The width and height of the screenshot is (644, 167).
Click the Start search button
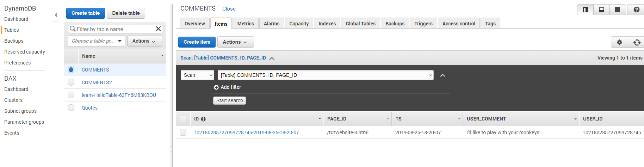click(229, 100)
